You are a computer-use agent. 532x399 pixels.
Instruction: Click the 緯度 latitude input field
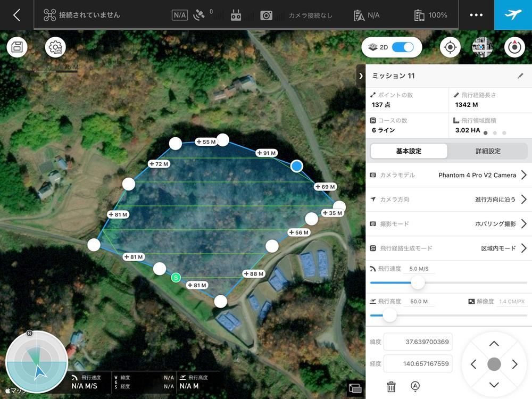[418, 342]
